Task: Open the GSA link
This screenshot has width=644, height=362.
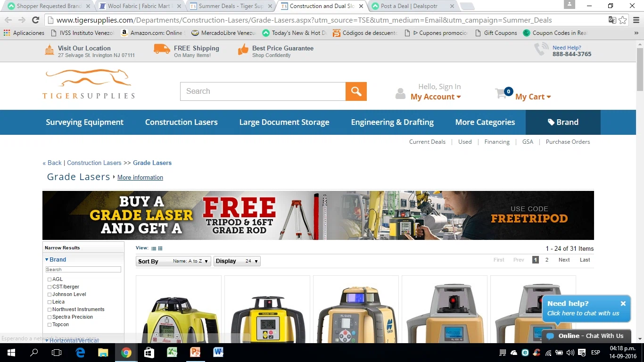Action: (x=528, y=142)
